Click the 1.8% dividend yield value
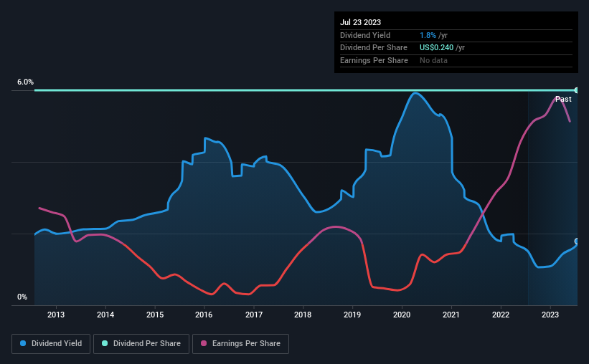The width and height of the screenshot is (589, 364). pyautogui.click(x=428, y=35)
